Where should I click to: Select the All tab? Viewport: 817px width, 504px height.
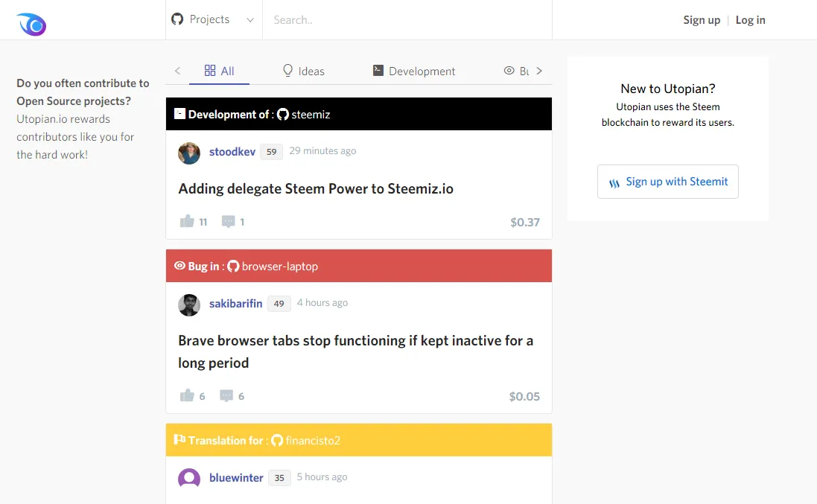tap(220, 71)
